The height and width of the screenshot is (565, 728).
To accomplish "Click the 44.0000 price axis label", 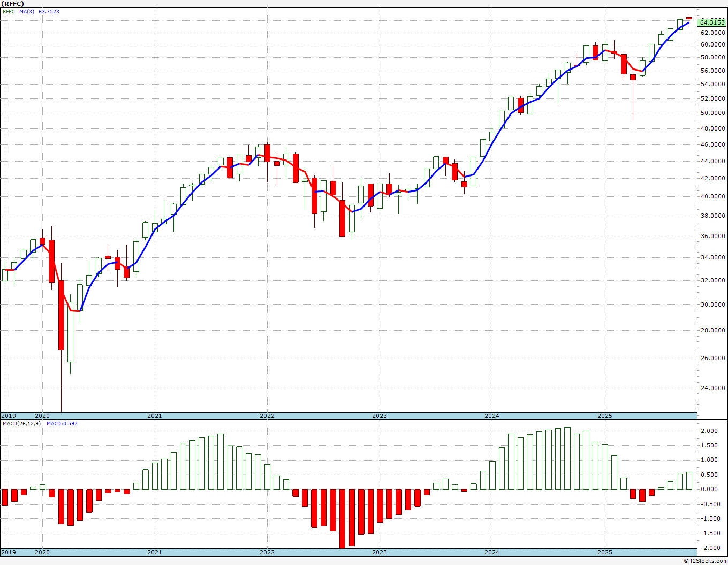I will (x=712, y=161).
